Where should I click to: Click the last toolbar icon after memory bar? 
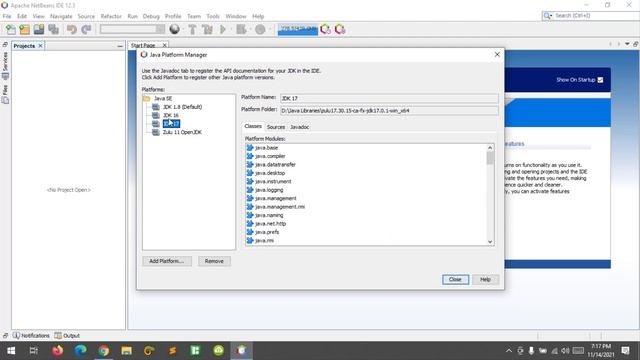[x=340, y=29]
